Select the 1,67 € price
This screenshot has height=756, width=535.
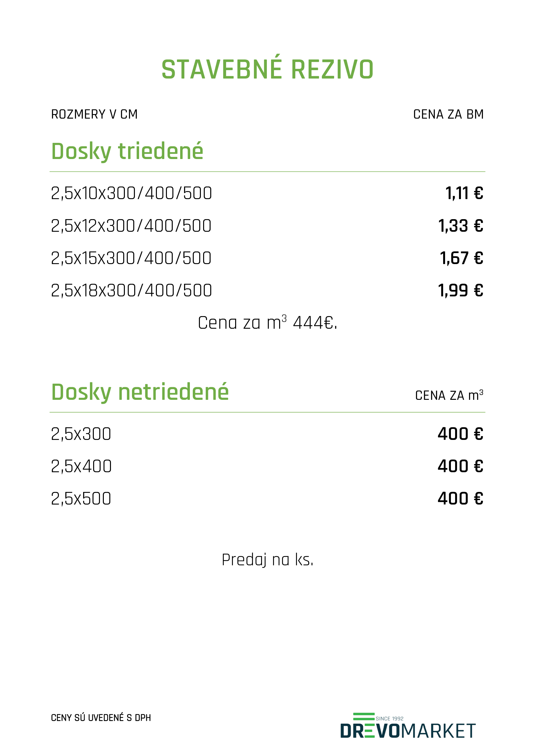(462, 258)
